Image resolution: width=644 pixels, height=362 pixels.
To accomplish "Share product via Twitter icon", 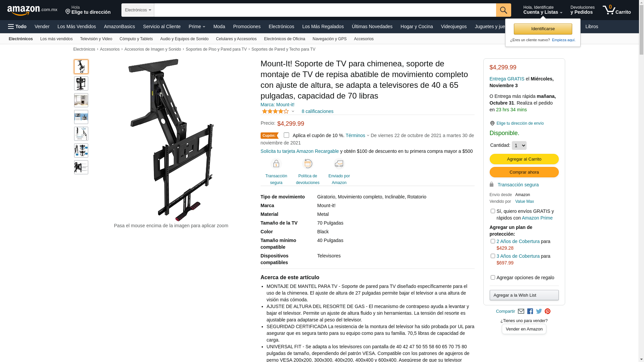I will (539, 311).
